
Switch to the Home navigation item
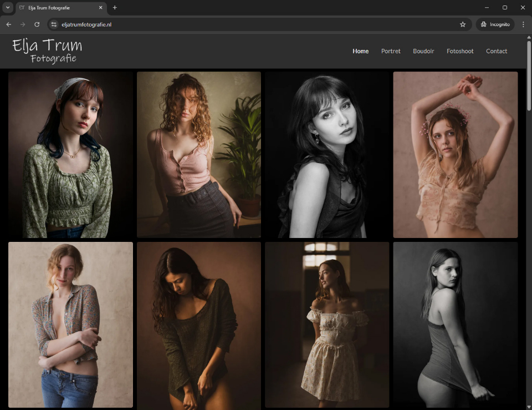click(x=360, y=50)
